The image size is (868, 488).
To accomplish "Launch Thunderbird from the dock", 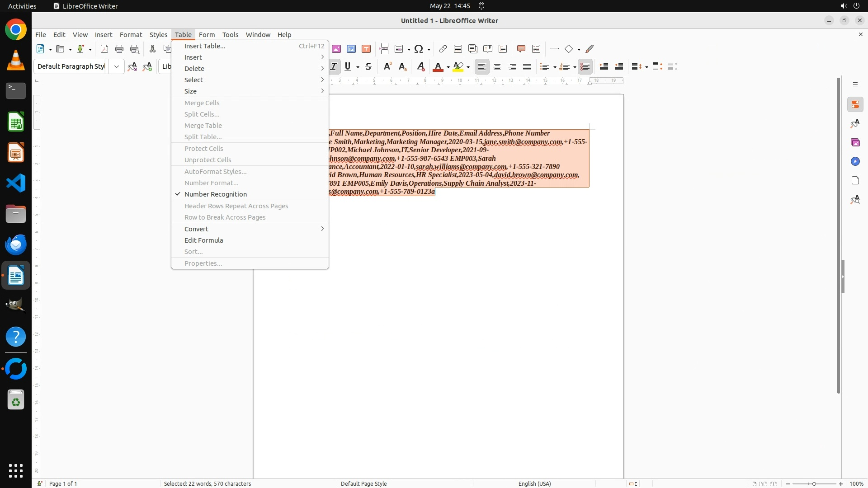I will coord(16,244).
